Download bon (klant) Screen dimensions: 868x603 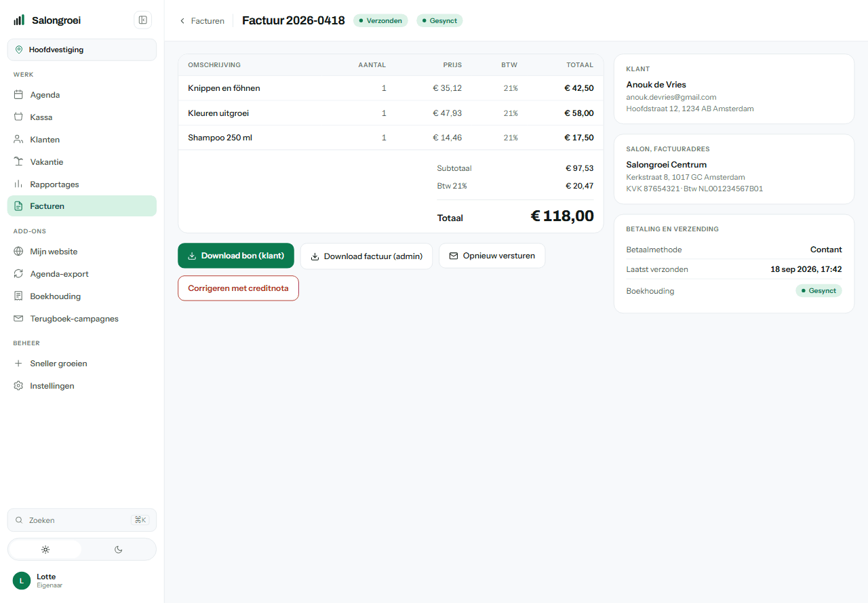pyautogui.click(x=236, y=256)
